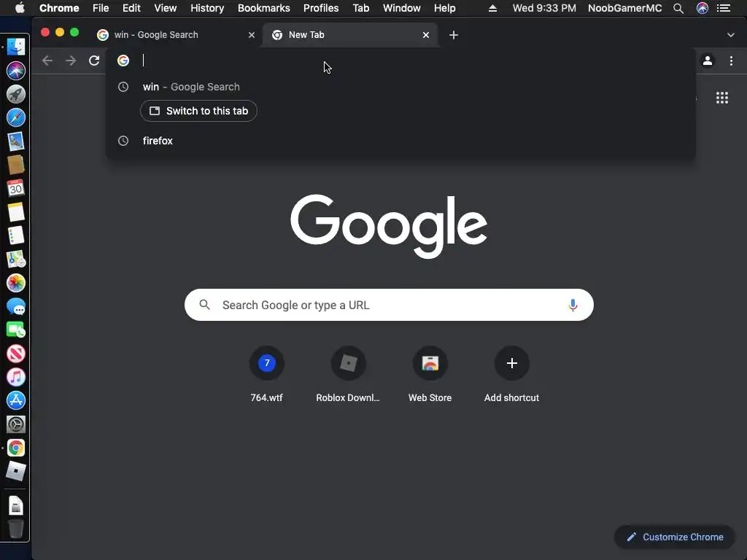Open Notification Center list icon

tap(724, 8)
